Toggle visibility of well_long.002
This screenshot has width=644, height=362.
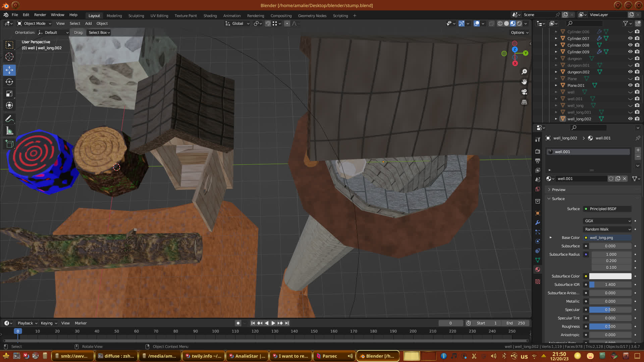pos(630,119)
